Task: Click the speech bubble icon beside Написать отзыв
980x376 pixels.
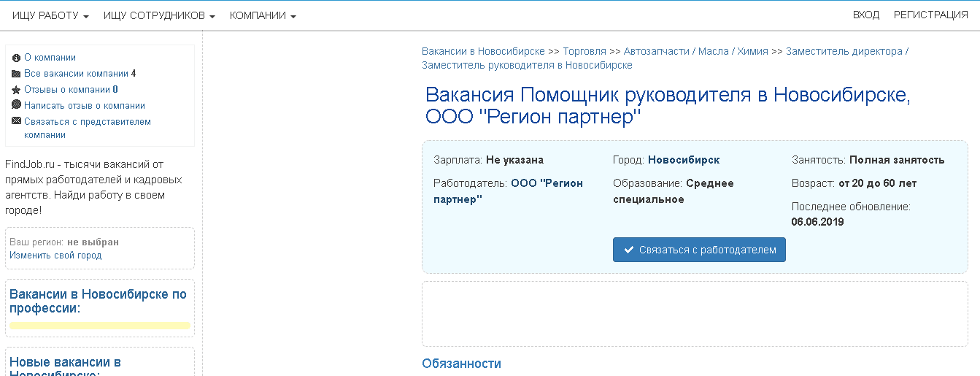Action: [x=16, y=105]
